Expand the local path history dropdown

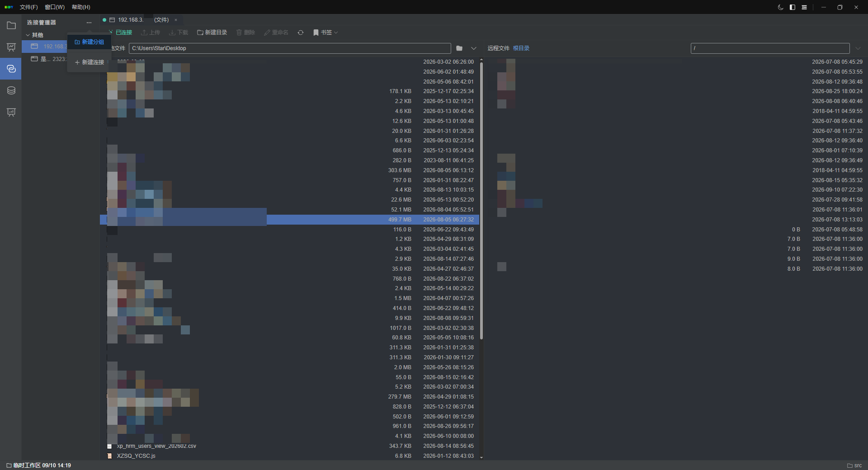point(474,48)
